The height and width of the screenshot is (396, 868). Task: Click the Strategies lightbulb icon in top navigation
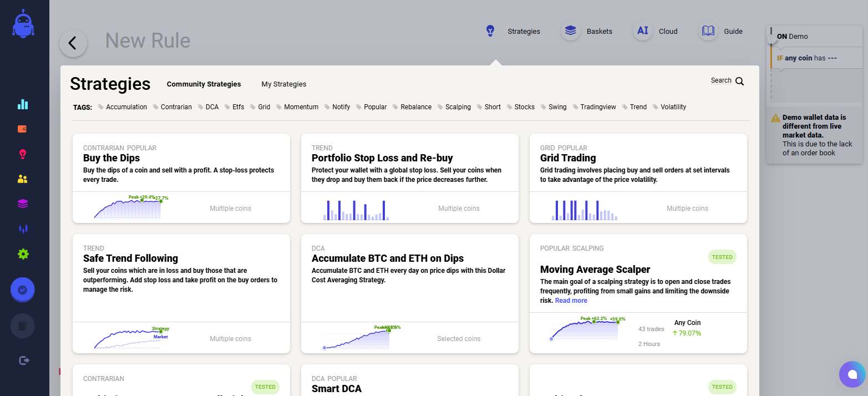point(490,31)
